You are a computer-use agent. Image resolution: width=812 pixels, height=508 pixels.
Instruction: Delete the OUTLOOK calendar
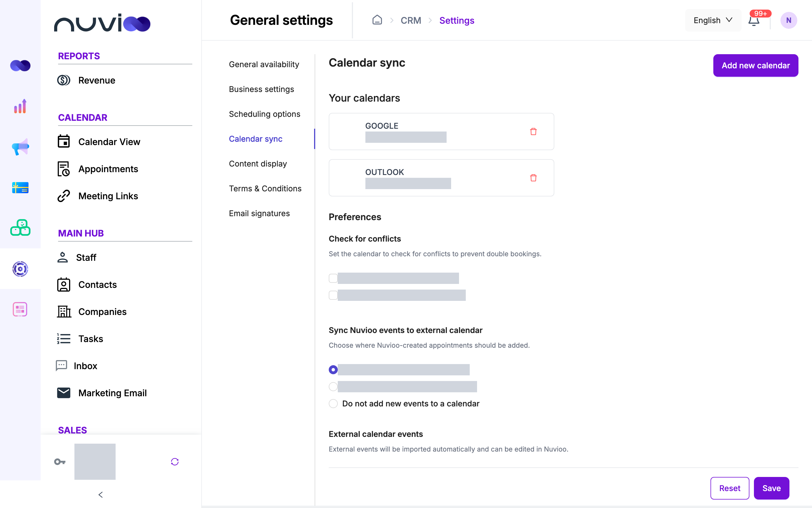click(533, 178)
